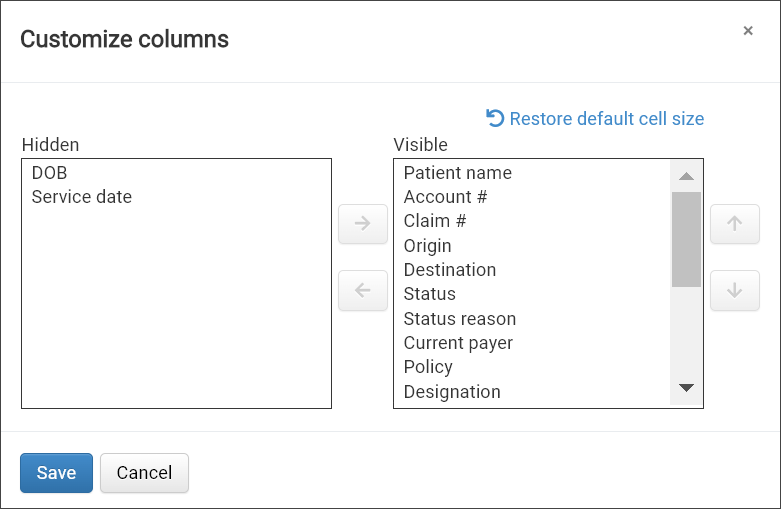Click the Visible list scrollbar thumb
This screenshot has width=781, height=509.
686,239
